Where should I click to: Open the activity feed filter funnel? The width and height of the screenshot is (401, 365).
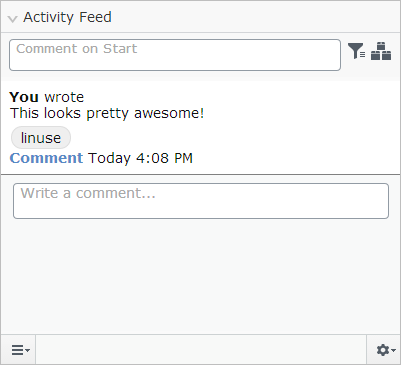tap(356, 51)
